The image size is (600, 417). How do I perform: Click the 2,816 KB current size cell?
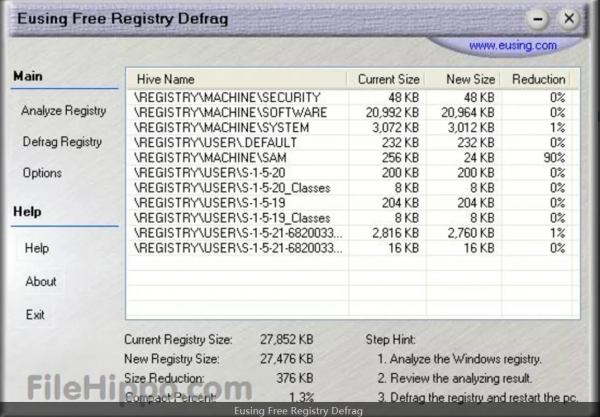[396, 233]
